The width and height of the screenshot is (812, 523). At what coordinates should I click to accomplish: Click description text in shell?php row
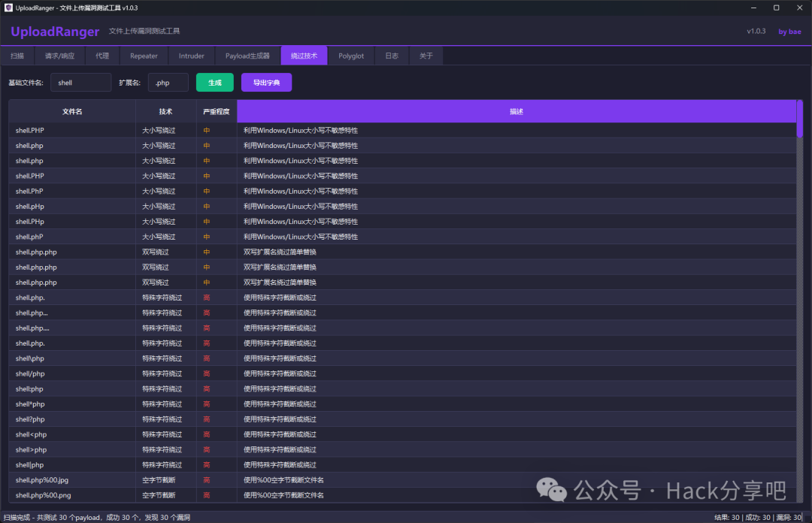[280, 419]
